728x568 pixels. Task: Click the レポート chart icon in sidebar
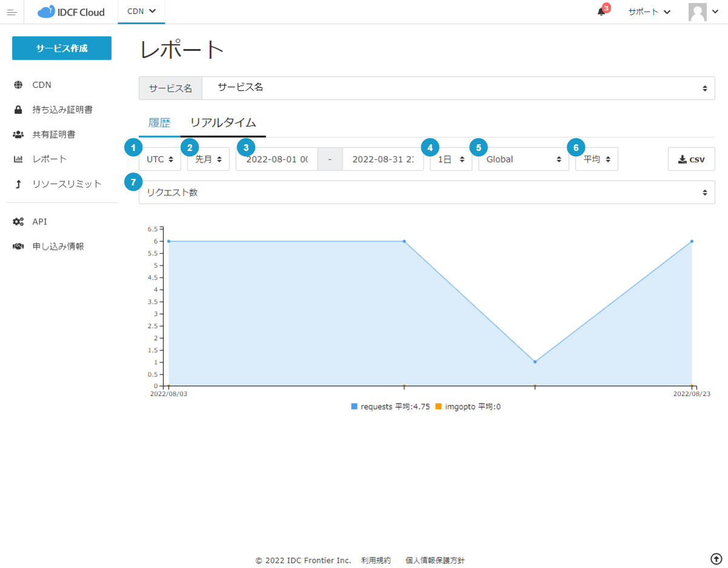click(x=18, y=159)
